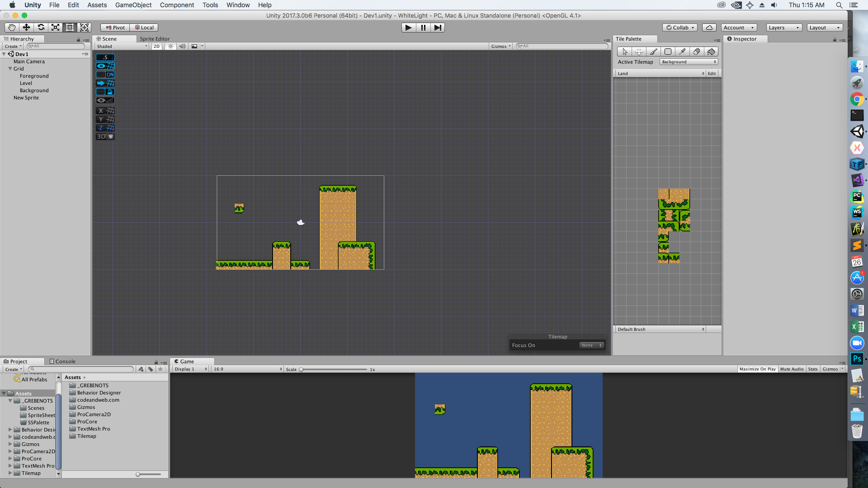Viewport: 868px width, 488px height.
Task: Click the Collab button
Action: pos(680,28)
